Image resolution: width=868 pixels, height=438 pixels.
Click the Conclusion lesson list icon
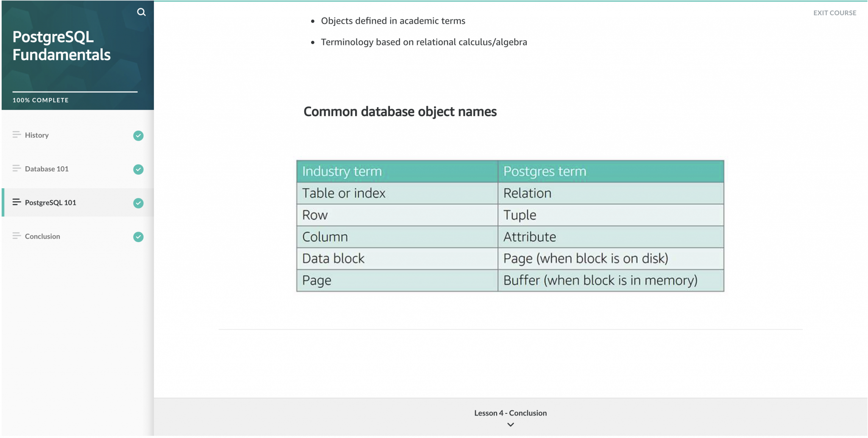point(16,236)
